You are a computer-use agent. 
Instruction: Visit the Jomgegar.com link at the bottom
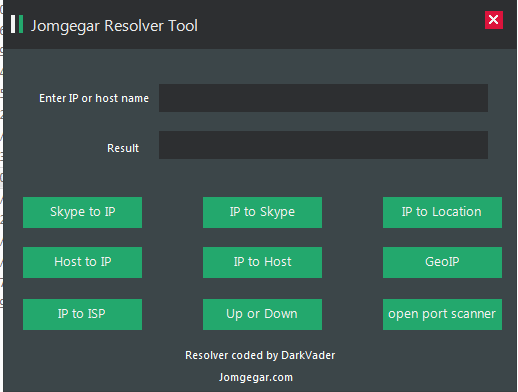click(x=256, y=377)
